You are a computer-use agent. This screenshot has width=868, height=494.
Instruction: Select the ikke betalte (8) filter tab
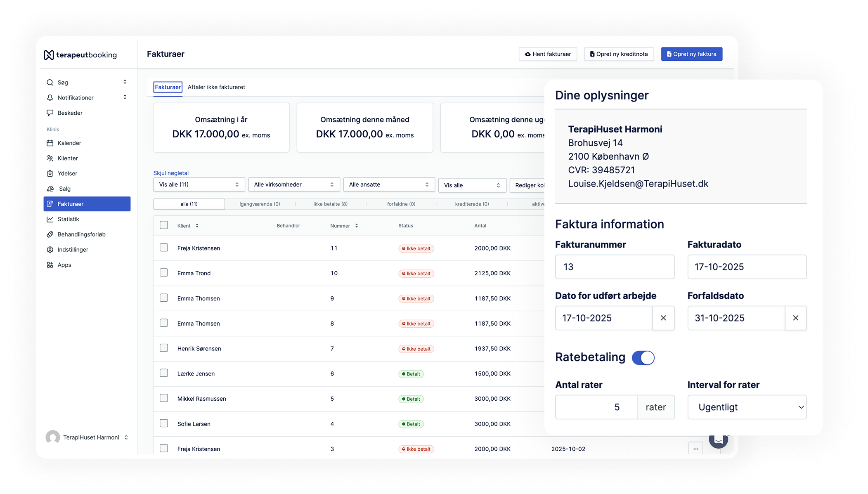(330, 204)
